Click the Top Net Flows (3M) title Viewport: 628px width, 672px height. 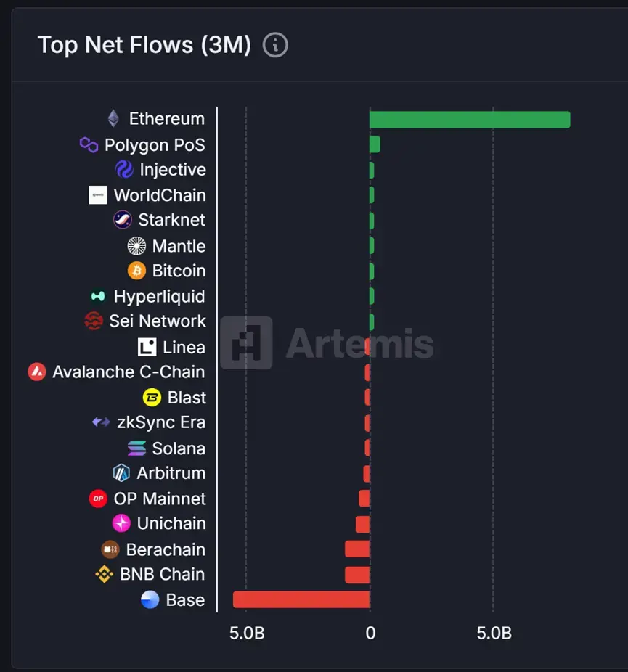[x=144, y=45]
